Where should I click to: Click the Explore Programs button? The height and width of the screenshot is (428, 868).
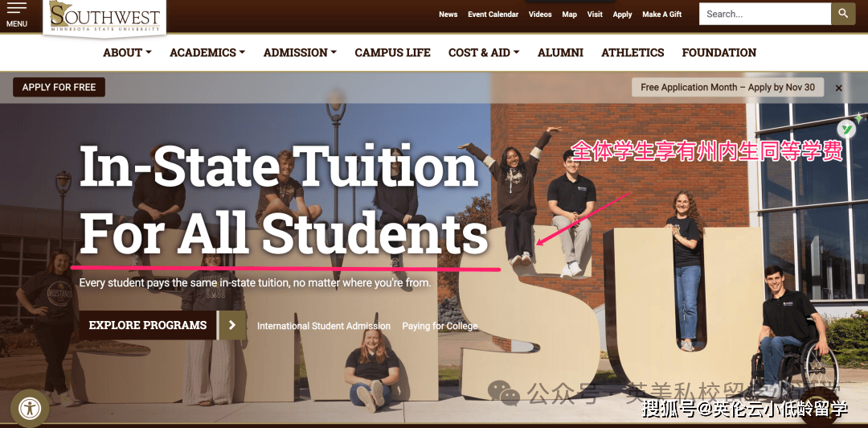point(148,326)
